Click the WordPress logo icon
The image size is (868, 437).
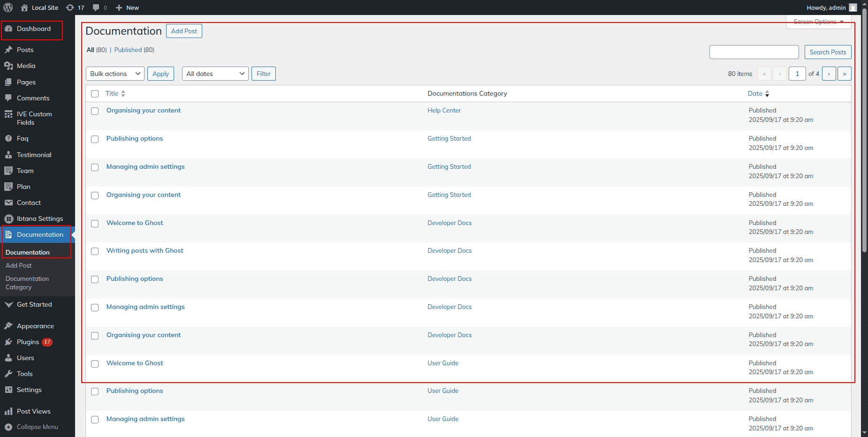(x=8, y=8)
